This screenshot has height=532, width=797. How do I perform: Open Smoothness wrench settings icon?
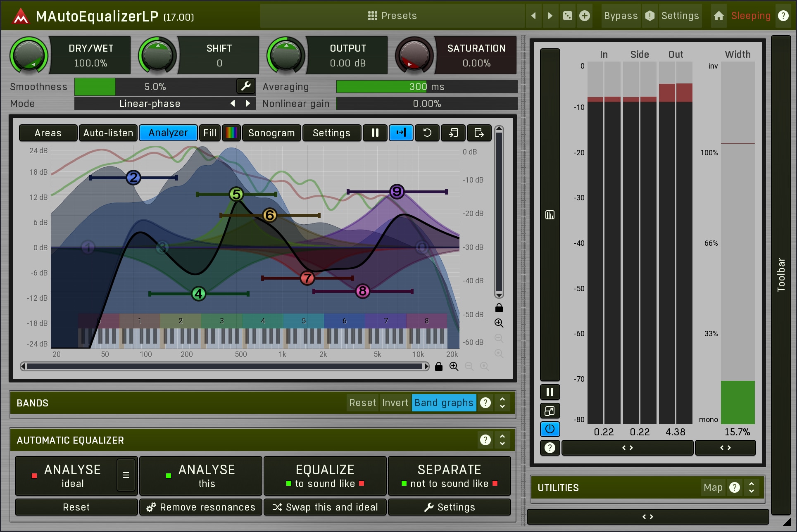click(246, 86)
